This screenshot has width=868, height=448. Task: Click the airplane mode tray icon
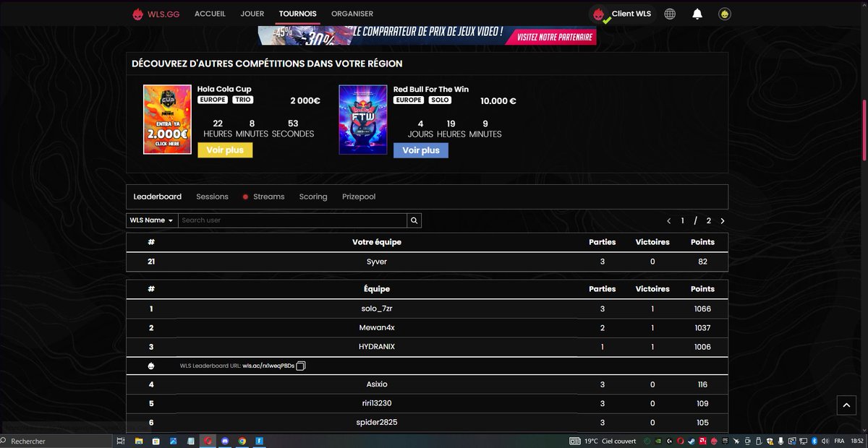point(736,441)
